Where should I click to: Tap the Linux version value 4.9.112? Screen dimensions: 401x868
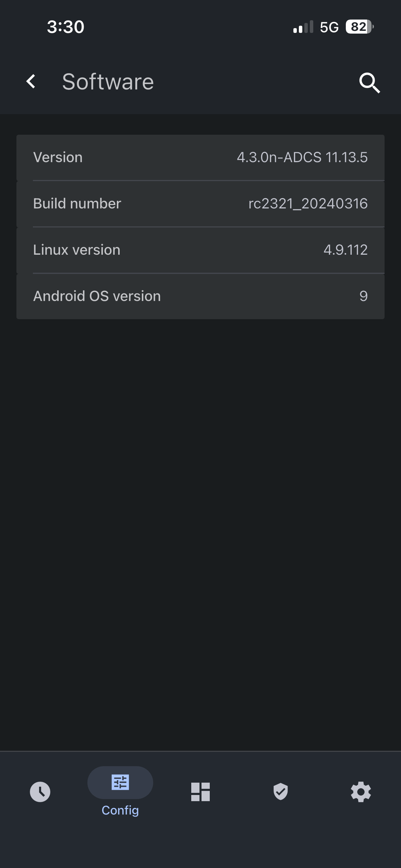345,250
